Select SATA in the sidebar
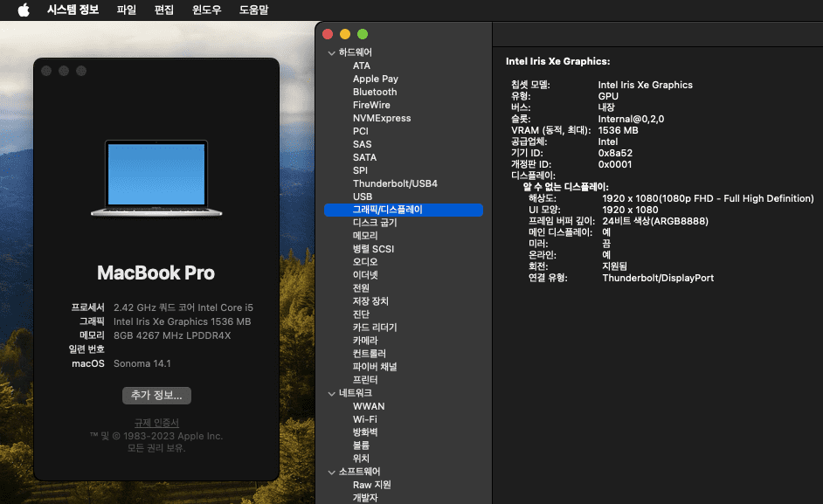The image size is (823, 504). (x=364, y=157)
